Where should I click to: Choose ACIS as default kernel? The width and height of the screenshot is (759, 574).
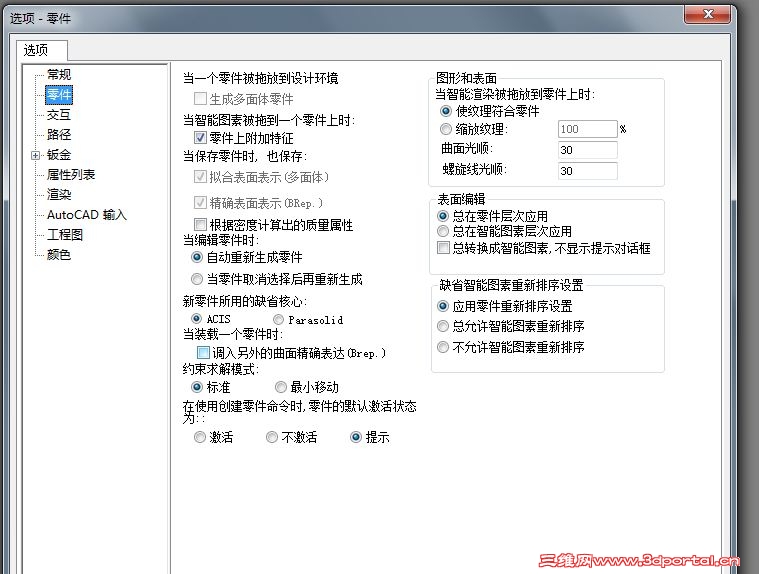point(196,319)
